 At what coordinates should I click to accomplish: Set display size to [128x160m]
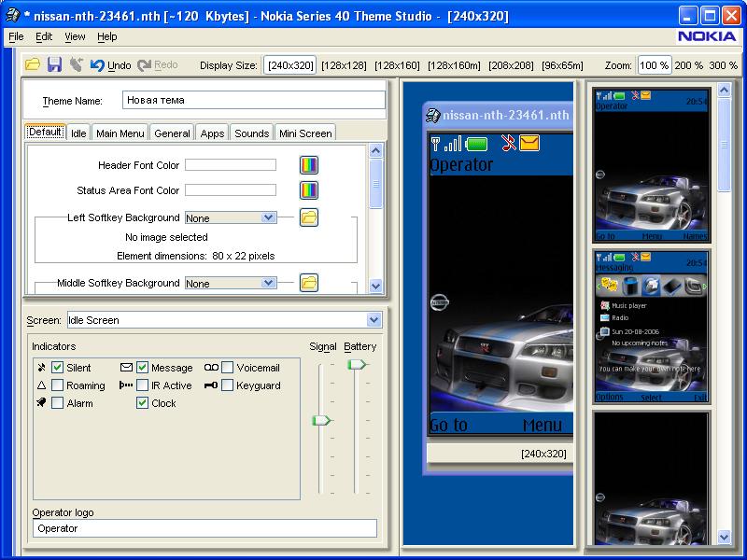pyautogui.click(x=454, y=65)
